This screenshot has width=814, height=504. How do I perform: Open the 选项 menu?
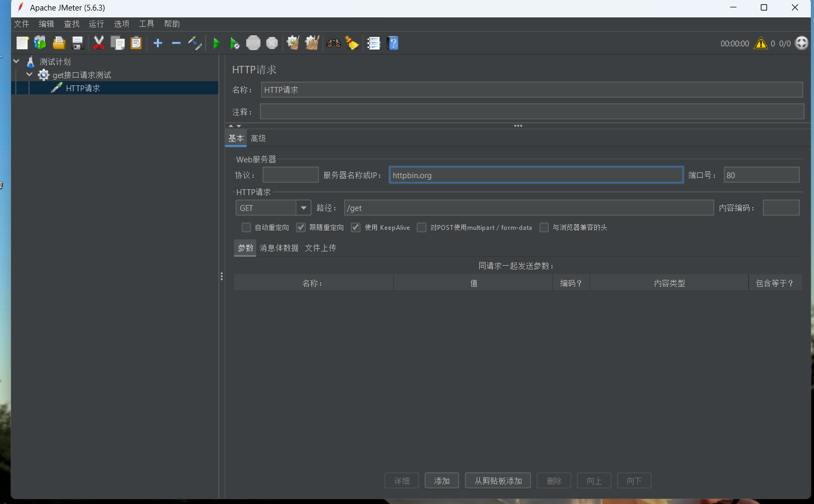coord(122,24)
